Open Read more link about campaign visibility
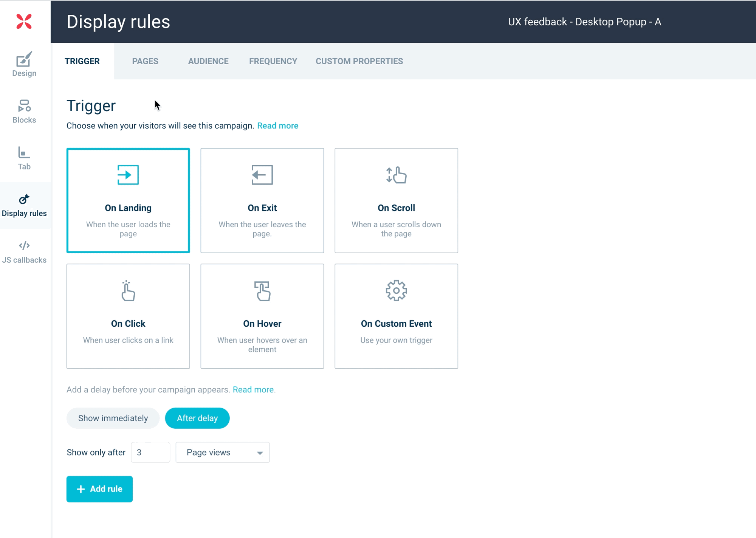Screen dimensions: 756x538 click(278, 126)
